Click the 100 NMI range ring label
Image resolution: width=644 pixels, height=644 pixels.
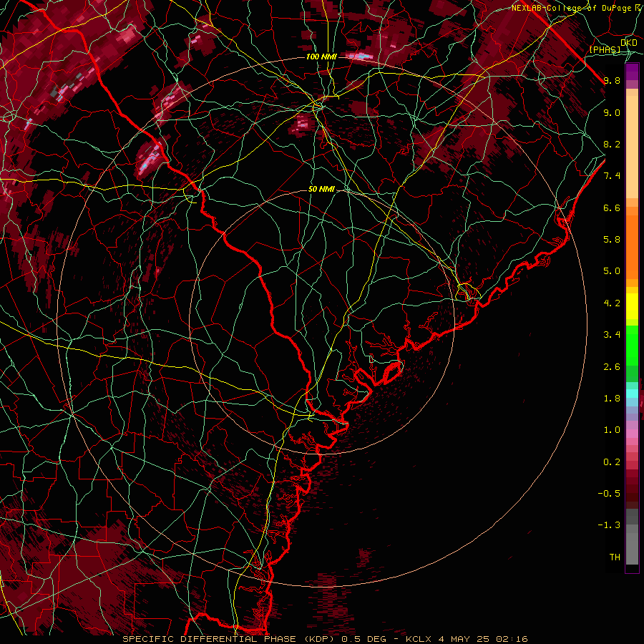pyautogui.click(x=321, y=57)
